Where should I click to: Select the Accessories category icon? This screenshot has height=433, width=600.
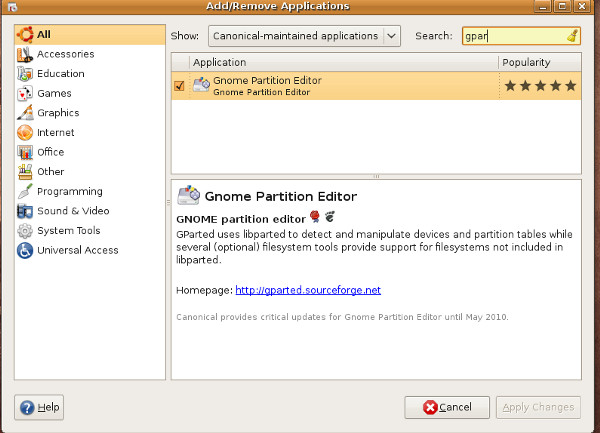[x=25, y=54]
